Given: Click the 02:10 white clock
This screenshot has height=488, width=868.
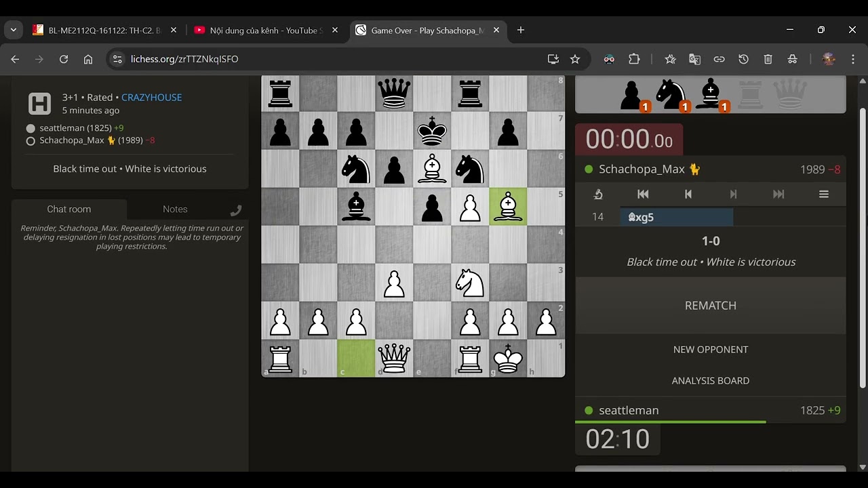Looking at the screenshot, I should (618, 439).
